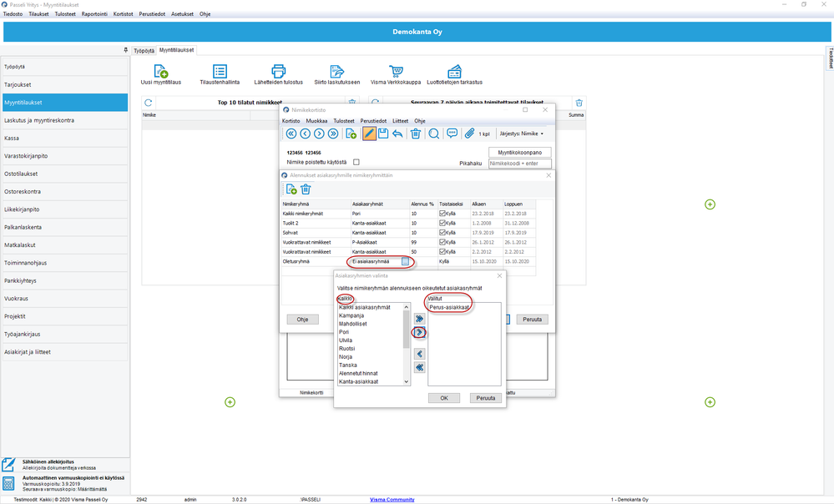Image resolution: width=834 pixels, height=504 pixels.
Task: Add new discount row in Alennukset window
Action: pos(291,189)
